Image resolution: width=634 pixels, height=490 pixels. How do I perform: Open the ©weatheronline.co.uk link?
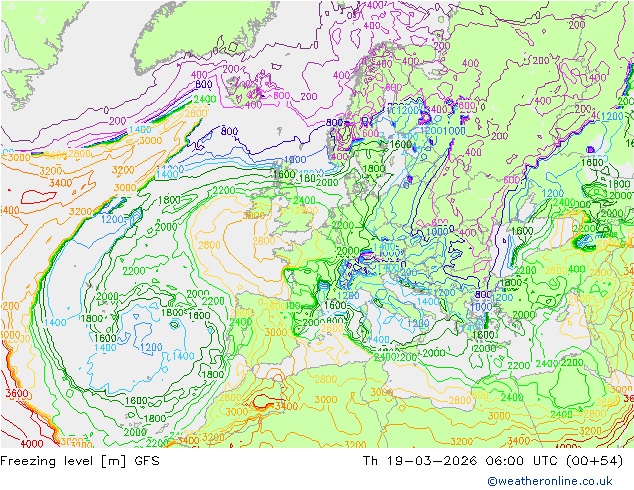[550, 481]
